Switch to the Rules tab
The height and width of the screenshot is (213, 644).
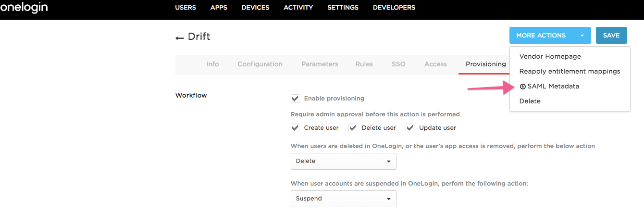pyautogui.click(x=364, y=64)
